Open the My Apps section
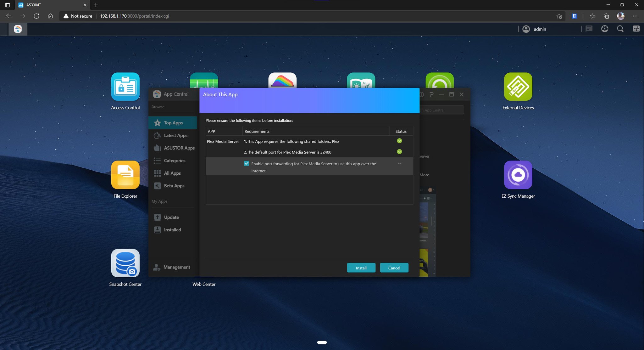644x350 pixels. point(159,201)
